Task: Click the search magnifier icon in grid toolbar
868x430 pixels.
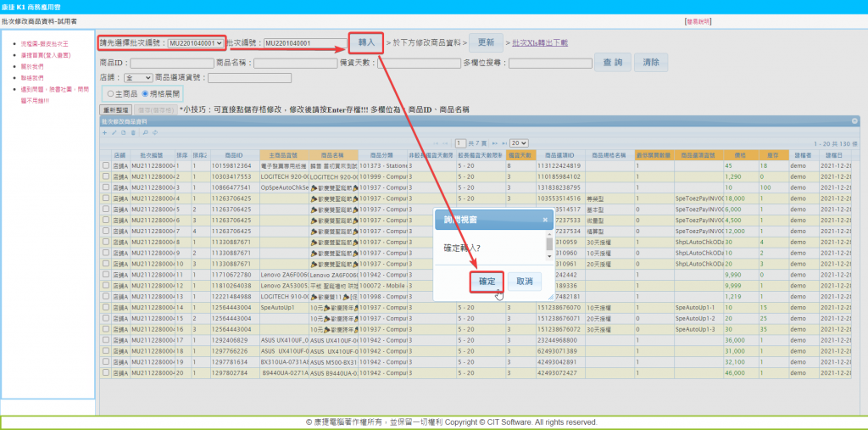Action: [x=145, y=132]
